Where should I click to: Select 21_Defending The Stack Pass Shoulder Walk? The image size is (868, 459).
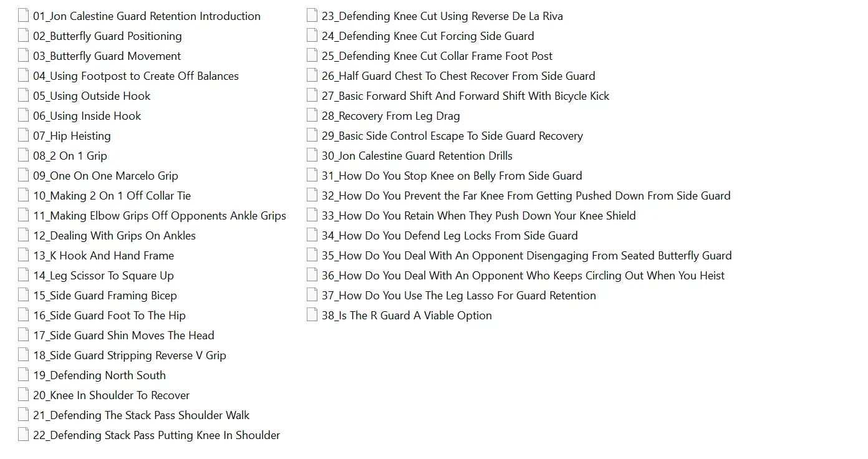tap(141, 415)
